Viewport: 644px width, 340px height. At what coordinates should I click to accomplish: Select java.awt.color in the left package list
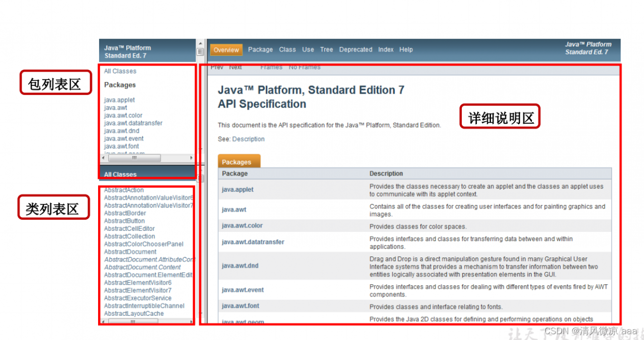123,116
